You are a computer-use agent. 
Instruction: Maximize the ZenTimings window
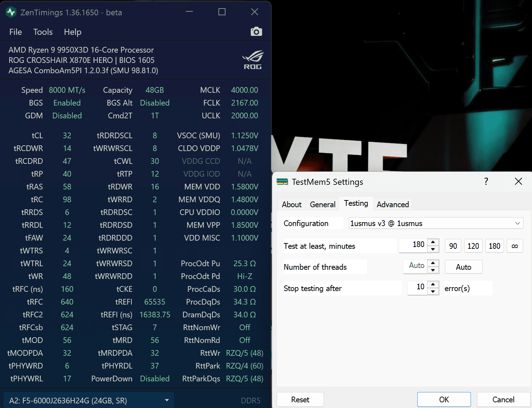click(x=222, y=12)
